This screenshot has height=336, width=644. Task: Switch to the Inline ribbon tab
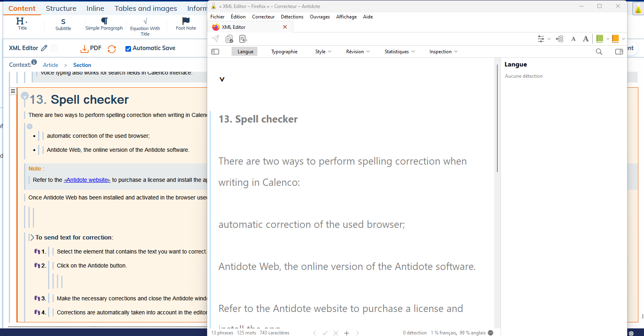tap(95, 8)
